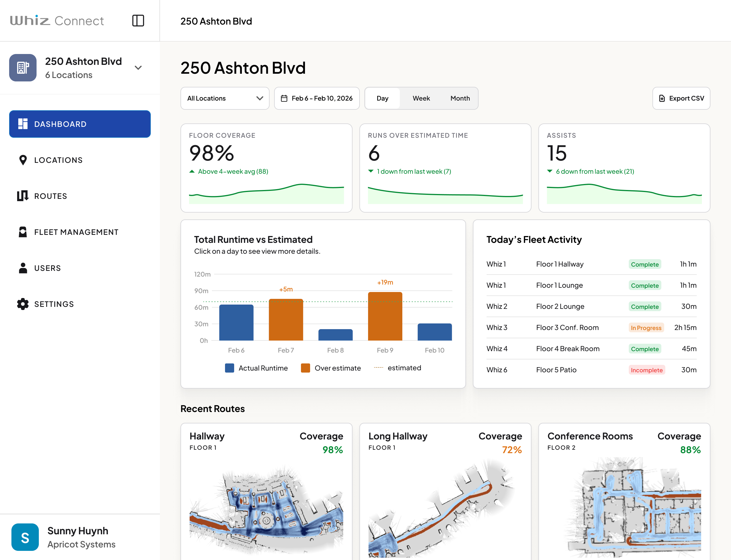The width and height of the screenshot is (731, 560).
Task: Click the building icon for 250 Ashton Blvd
Action: (x=23, y=68)
